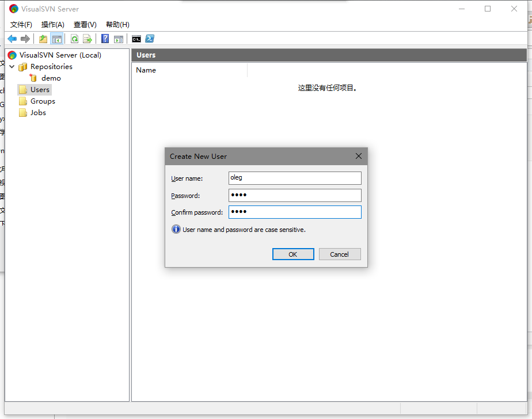Viewport: 532px width, 419px height.
Task: Click the Name column header
Action: [x=189, y=70]
